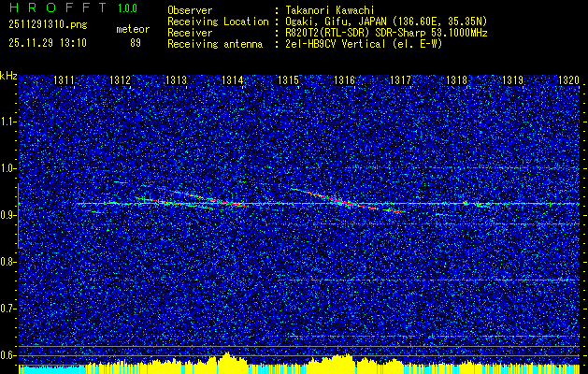Click frequency label 0.9
The height and width of the screenshot is (374, 588).
pyautogui.click(x=7, y=215)
